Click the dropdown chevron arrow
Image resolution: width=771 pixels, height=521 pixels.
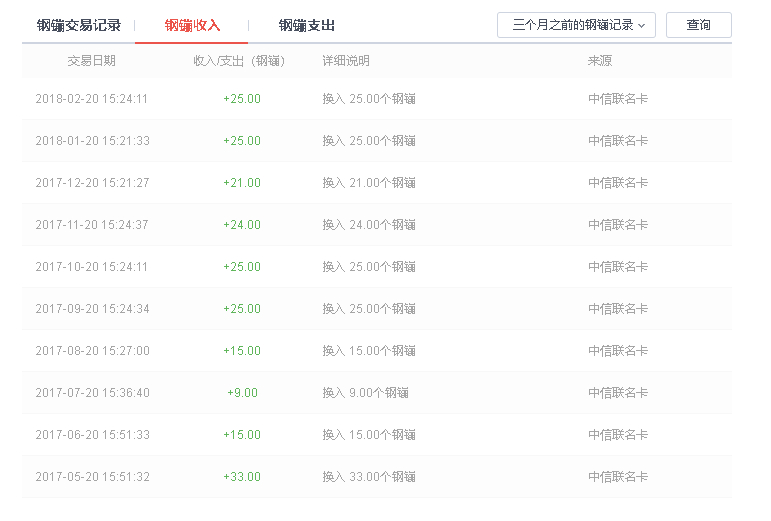click(641, 26)
